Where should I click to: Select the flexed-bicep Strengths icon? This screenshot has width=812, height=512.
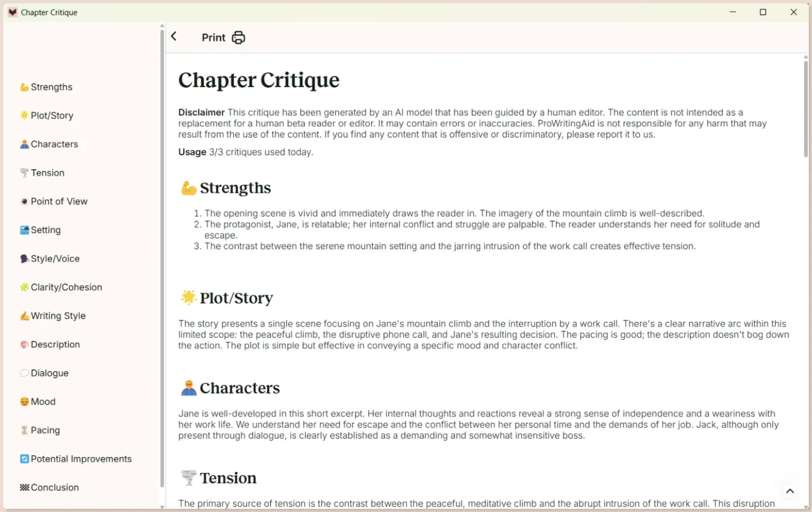click(x=24, y=86)
